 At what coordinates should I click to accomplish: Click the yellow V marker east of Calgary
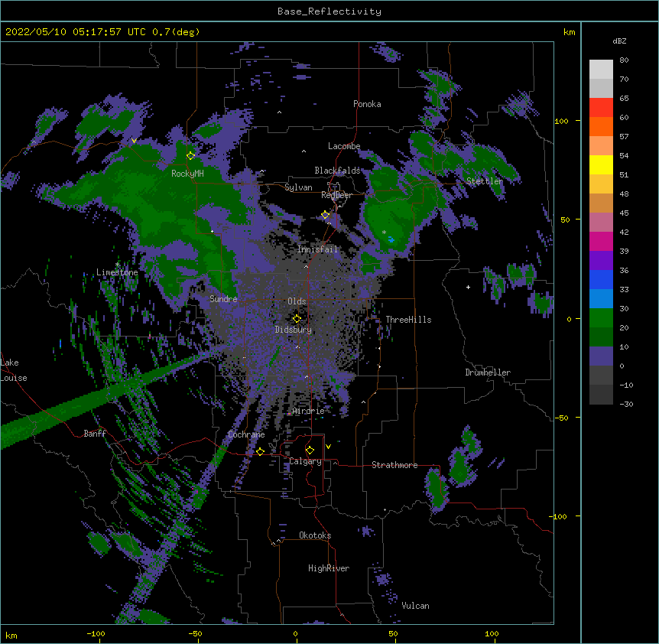(x=328, y=447)
